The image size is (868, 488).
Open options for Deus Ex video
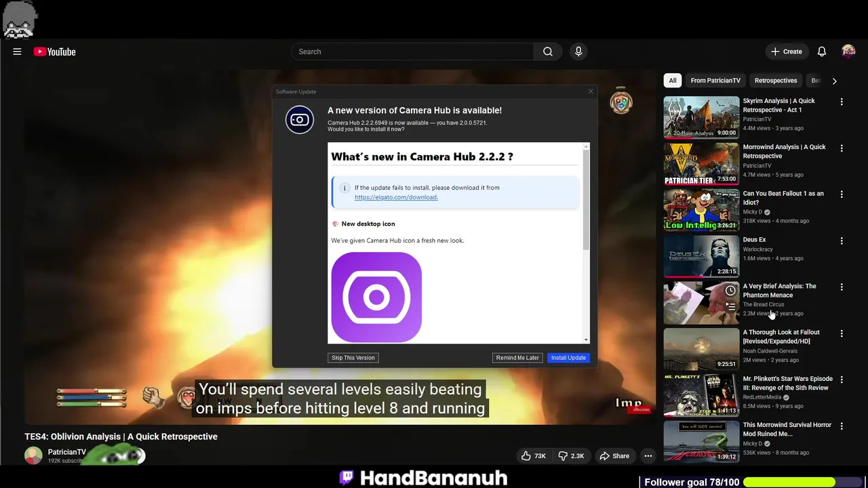click(x=842, y=241)
